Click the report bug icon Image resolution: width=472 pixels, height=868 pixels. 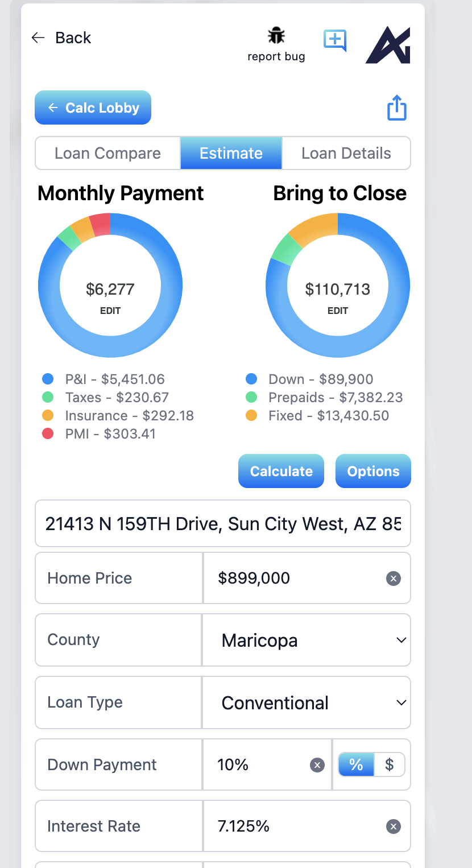pos(276,36)
